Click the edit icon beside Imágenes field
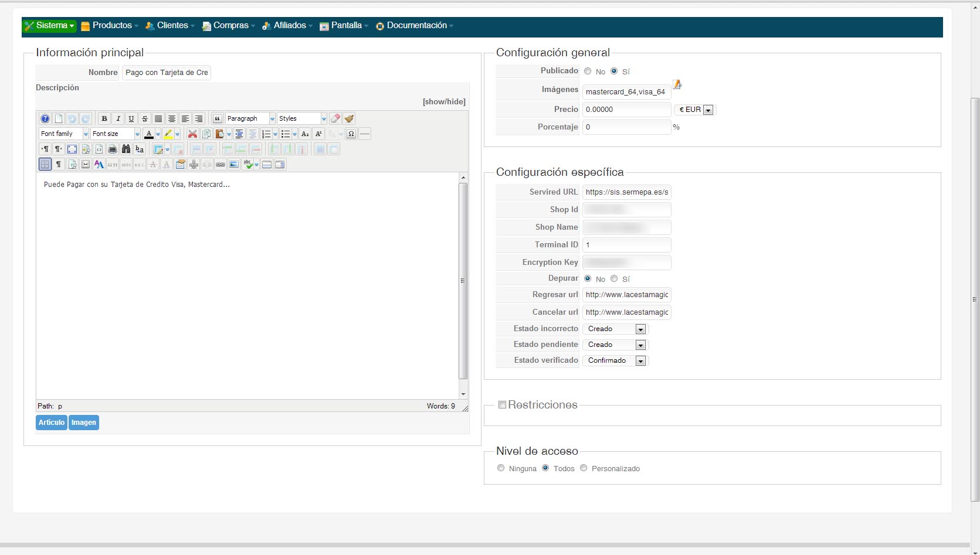Image resolution: width=980 pixels, height=555 pixels. point(677,85)
